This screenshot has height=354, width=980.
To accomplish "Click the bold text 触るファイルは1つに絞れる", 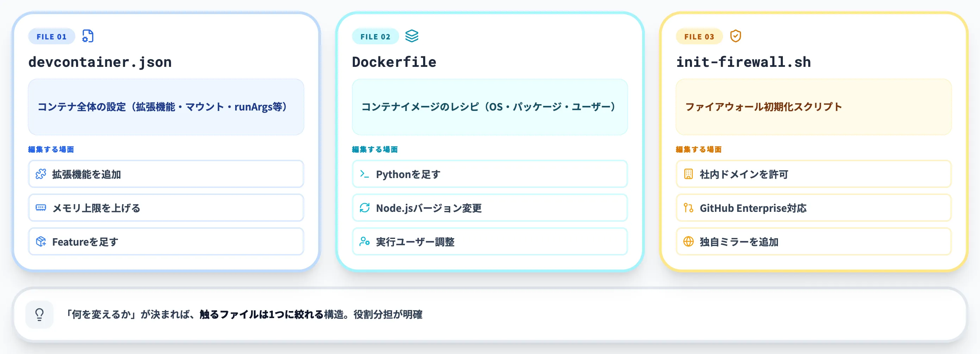I will 261,315.
